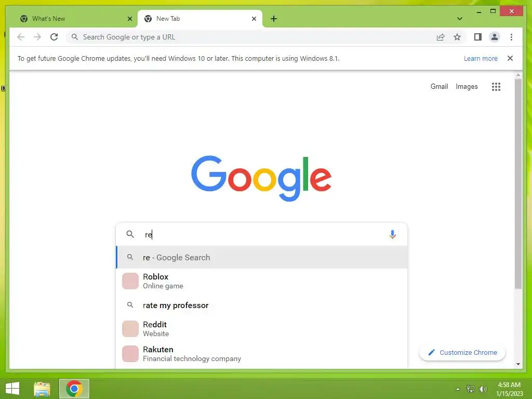Click the forward navigation arrow

(x=37, y=37)
